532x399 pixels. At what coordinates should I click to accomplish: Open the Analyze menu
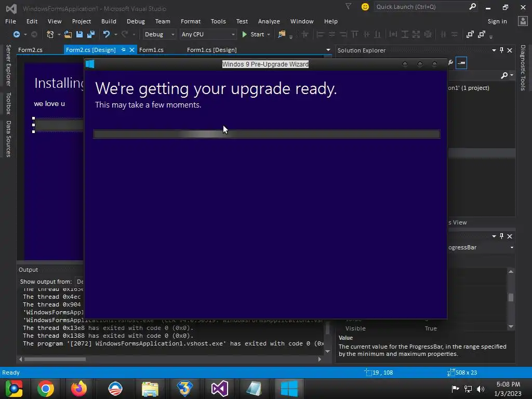tap(269, 21)
